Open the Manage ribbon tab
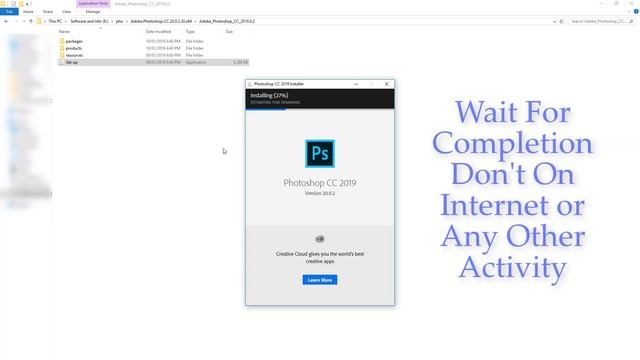This screenshot has width=640, height=360. 93,11
